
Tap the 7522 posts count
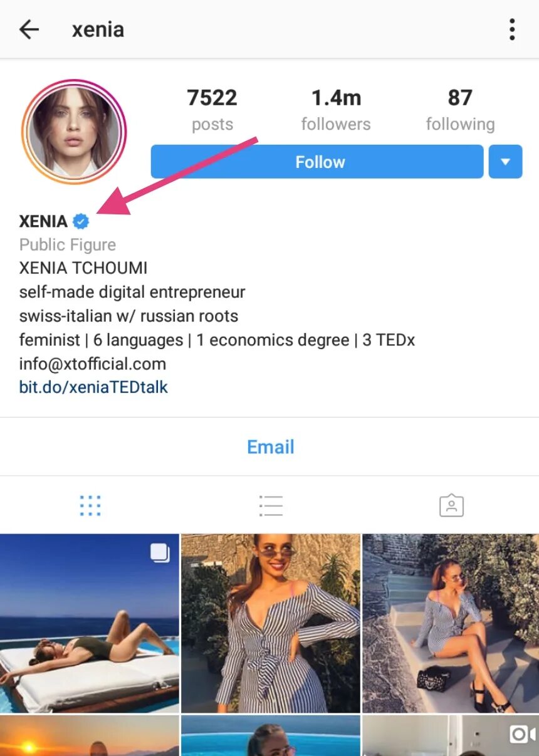[x=212, y=110]
